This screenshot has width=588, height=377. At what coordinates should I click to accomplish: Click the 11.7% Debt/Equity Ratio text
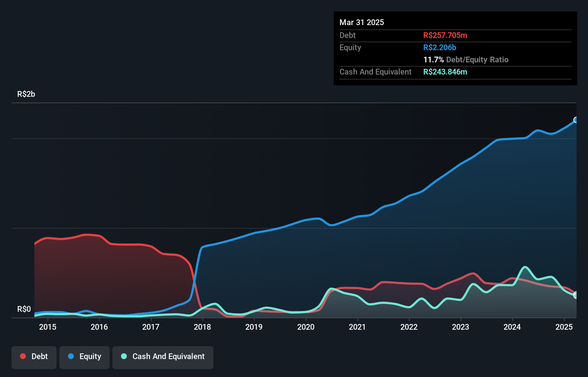pyautogui.click(x=466, y=59)
